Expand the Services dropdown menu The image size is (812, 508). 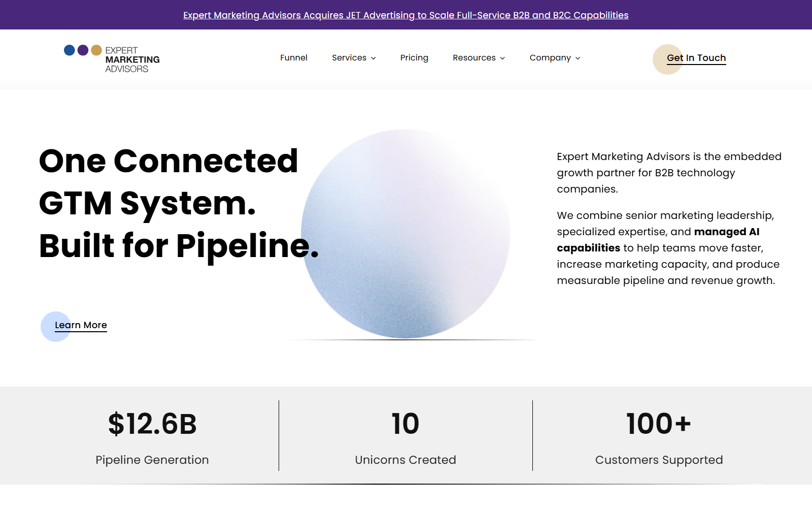pyautogui.click(x=354, y=58)
